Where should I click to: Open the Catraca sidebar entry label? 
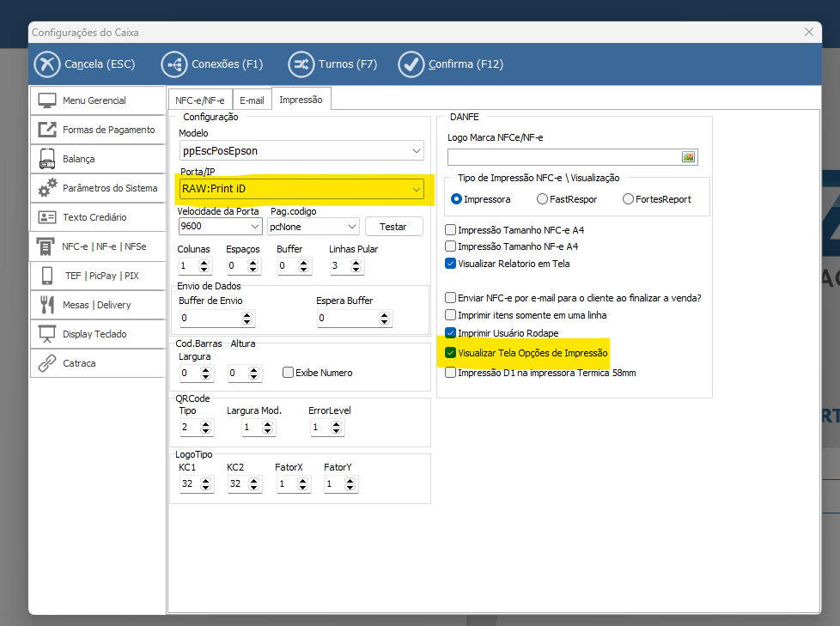[x=79, y=363]
